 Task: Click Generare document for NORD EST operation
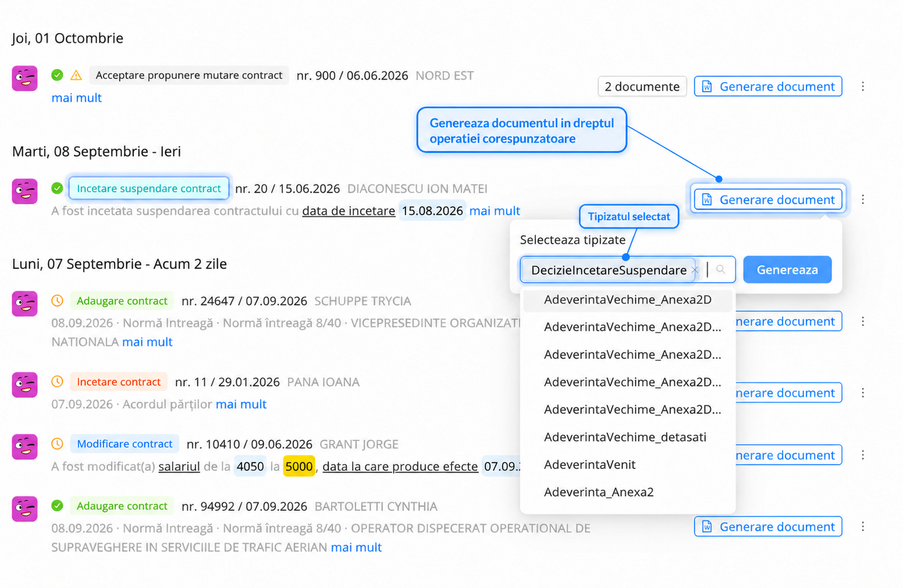click(x=768, y=87)
